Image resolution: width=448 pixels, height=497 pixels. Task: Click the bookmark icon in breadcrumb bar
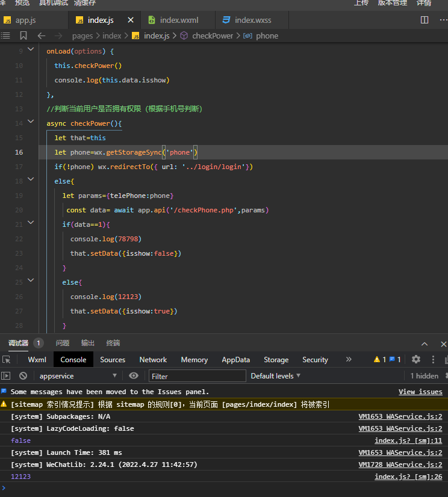(x=23, y=35)
